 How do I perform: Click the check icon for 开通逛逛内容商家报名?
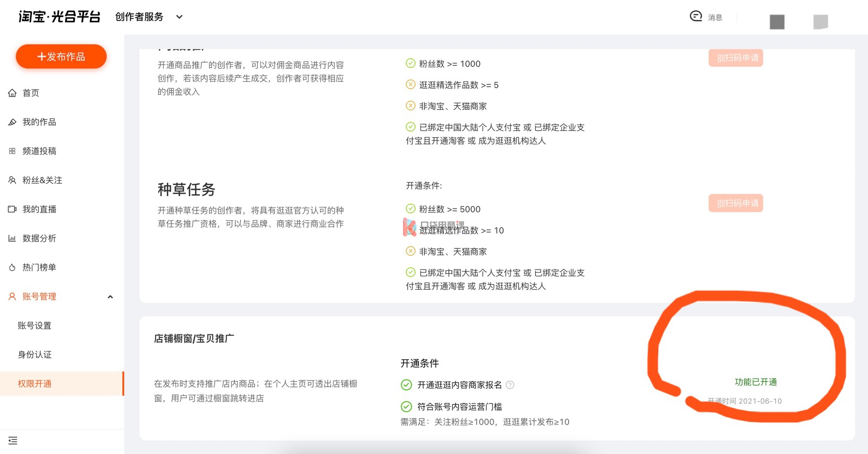[x=406, y=385]
